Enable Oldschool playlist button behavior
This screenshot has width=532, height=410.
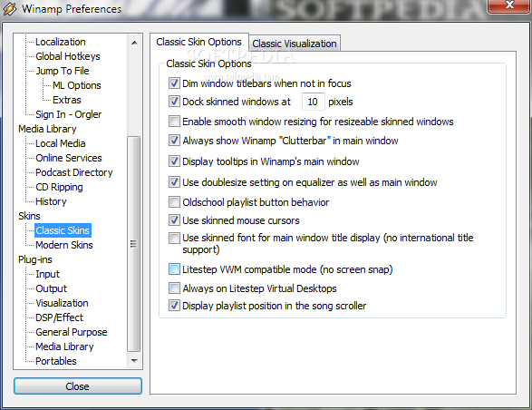pyautogui.click(x=174, y=202)
